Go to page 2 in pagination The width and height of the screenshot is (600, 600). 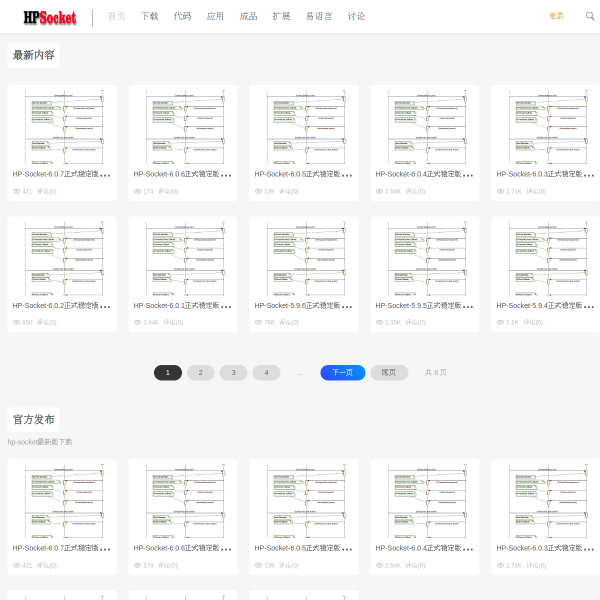[200, 373]
